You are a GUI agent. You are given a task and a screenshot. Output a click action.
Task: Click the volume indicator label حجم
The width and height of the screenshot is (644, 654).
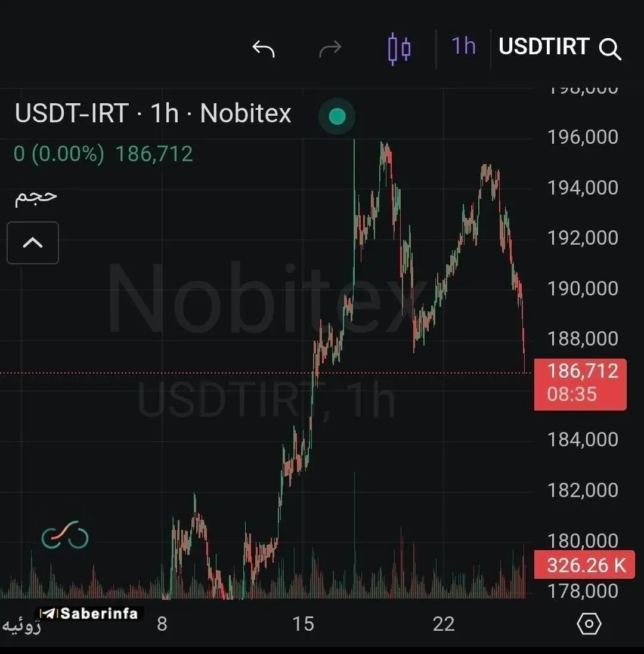36,196
